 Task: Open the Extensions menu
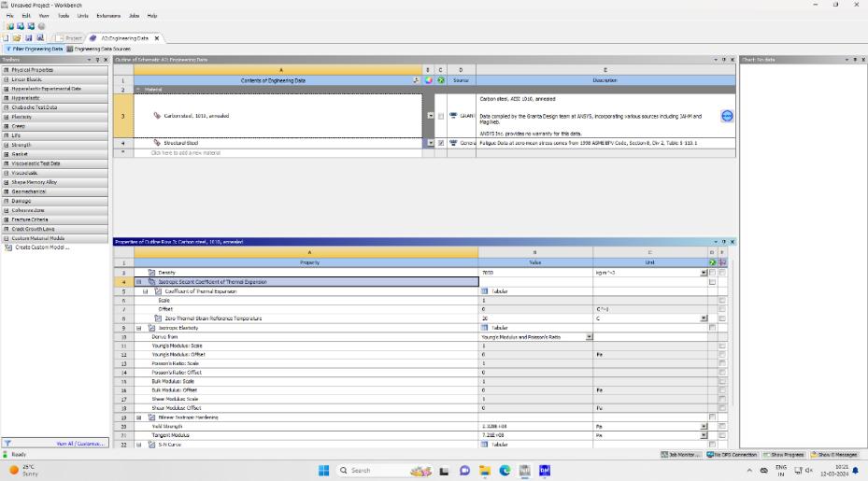pos(108,16)
